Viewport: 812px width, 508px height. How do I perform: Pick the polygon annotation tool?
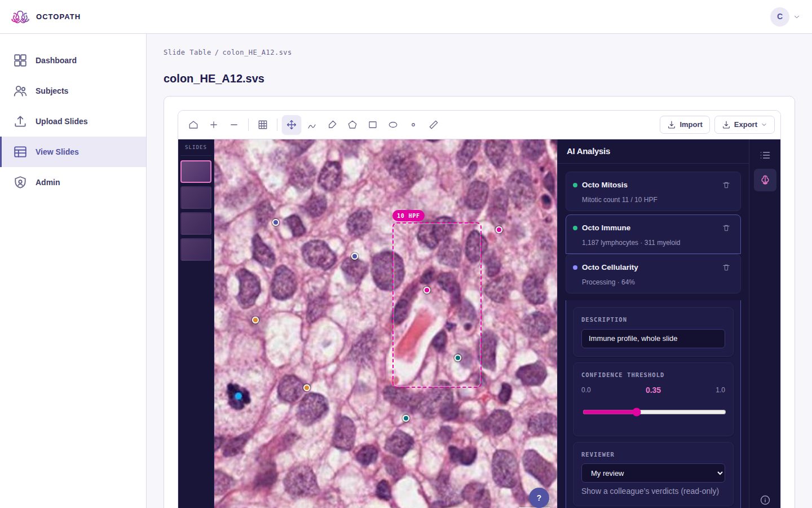coord(352,125)
